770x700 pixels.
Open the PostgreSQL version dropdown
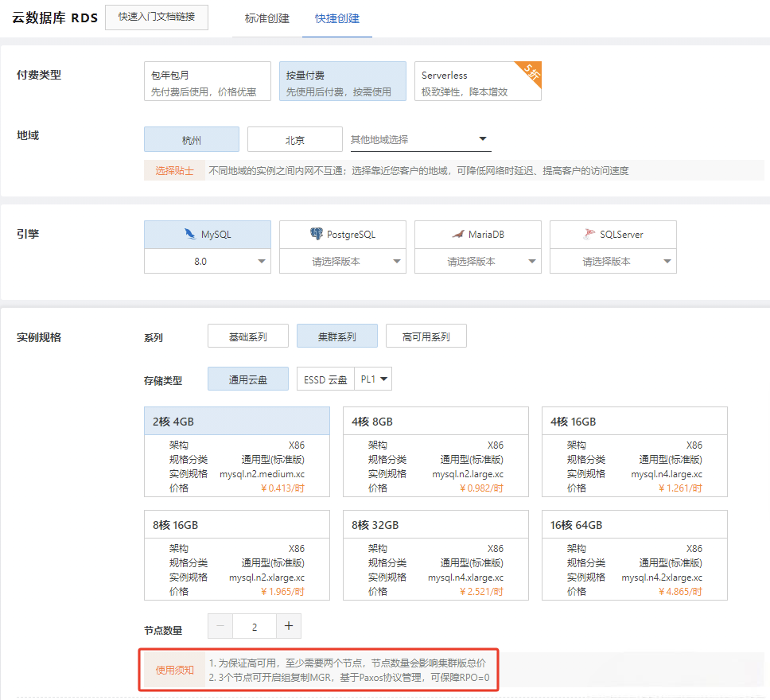coord(343,261)
